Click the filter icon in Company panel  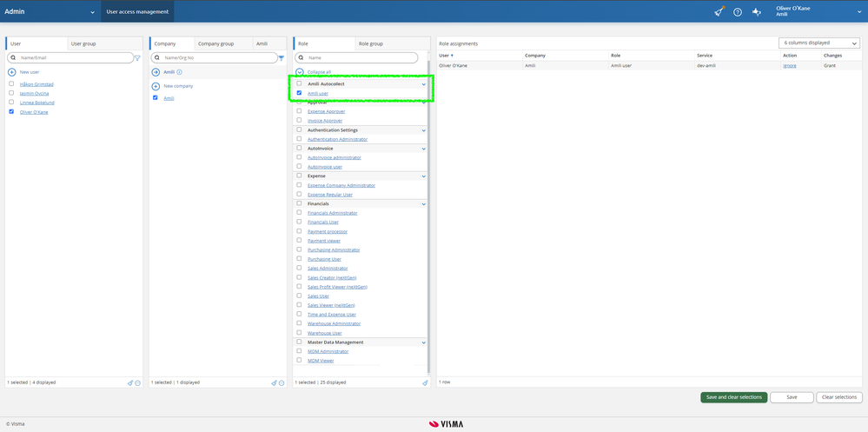282,57
